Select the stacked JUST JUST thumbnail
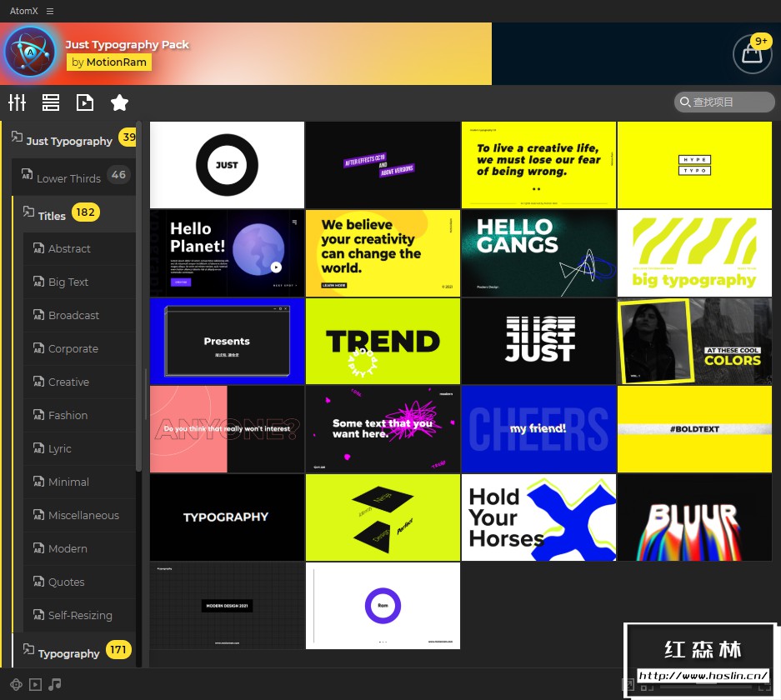 click(x=539, y=341)
